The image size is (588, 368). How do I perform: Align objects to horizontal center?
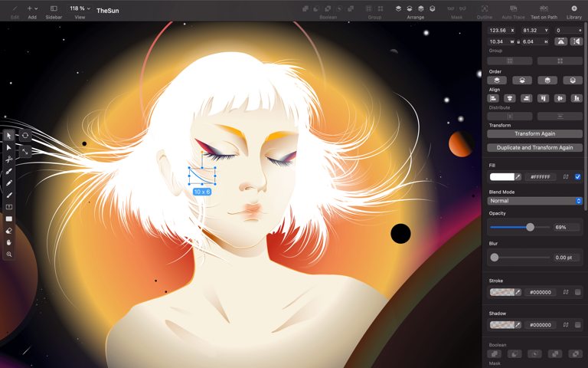(x=510, y=98)
